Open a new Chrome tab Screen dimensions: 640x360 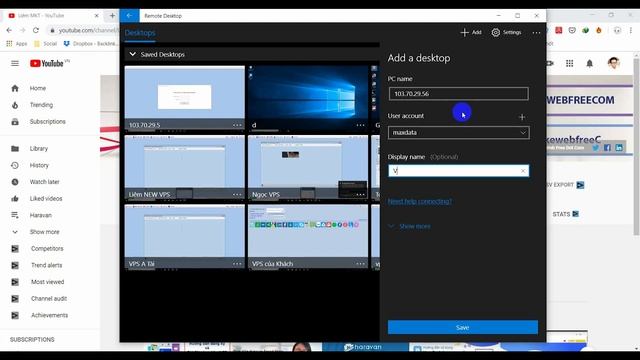click(x=112, y=16)
